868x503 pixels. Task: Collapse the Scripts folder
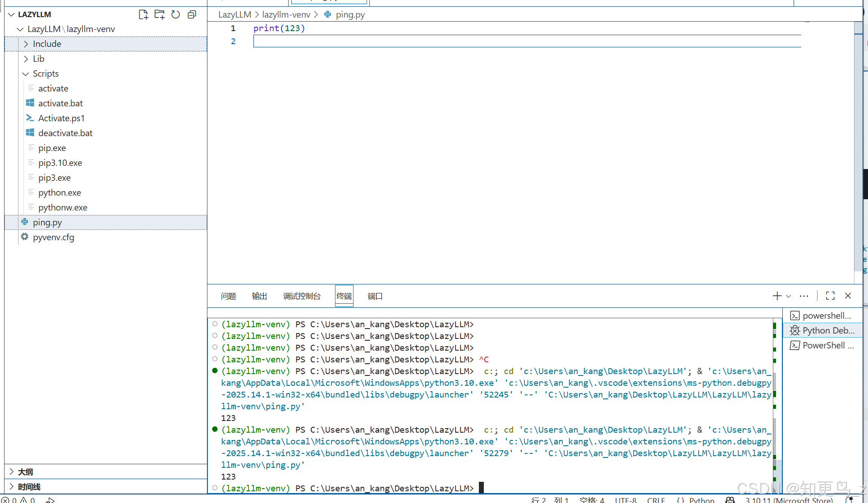pyautogui.click(x=46, y=73)
